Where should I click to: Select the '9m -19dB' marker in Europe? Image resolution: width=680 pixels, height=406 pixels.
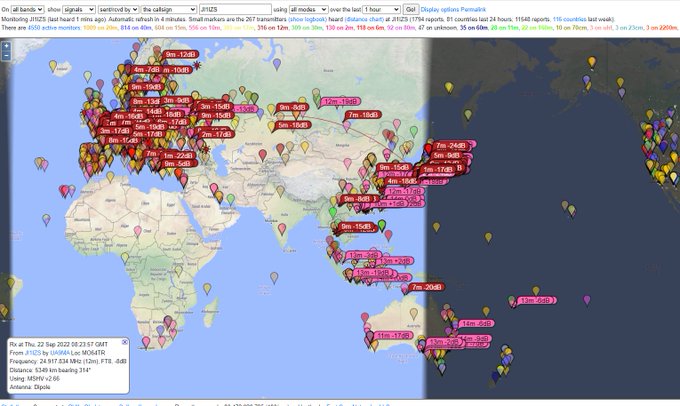tap(147, 87)
